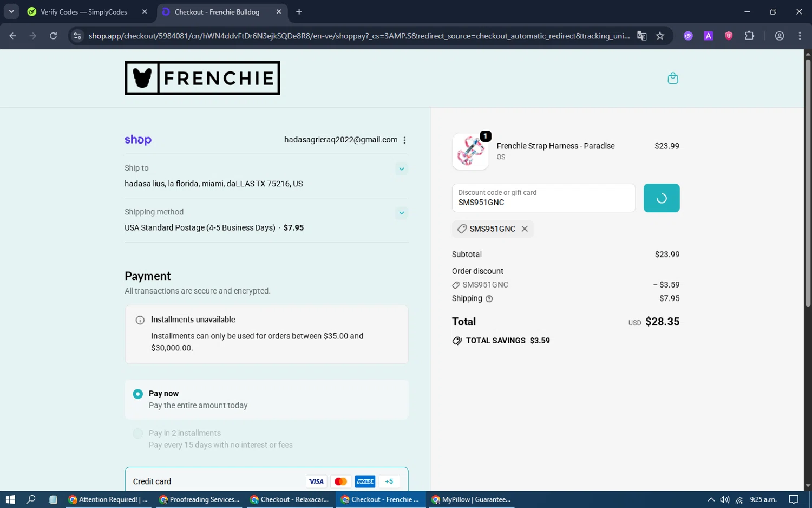Click shipping help question mark icon
Image resolution: width=812 pixels, height=508 pixels.
(x=489, y=299)
